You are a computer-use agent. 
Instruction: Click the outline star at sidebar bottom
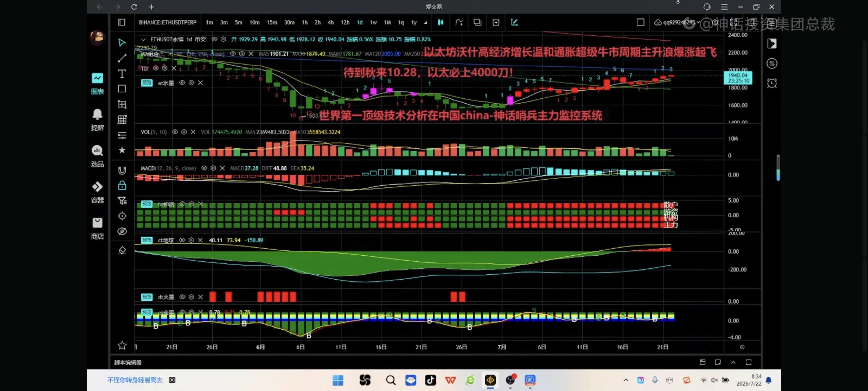click(122, 345)
